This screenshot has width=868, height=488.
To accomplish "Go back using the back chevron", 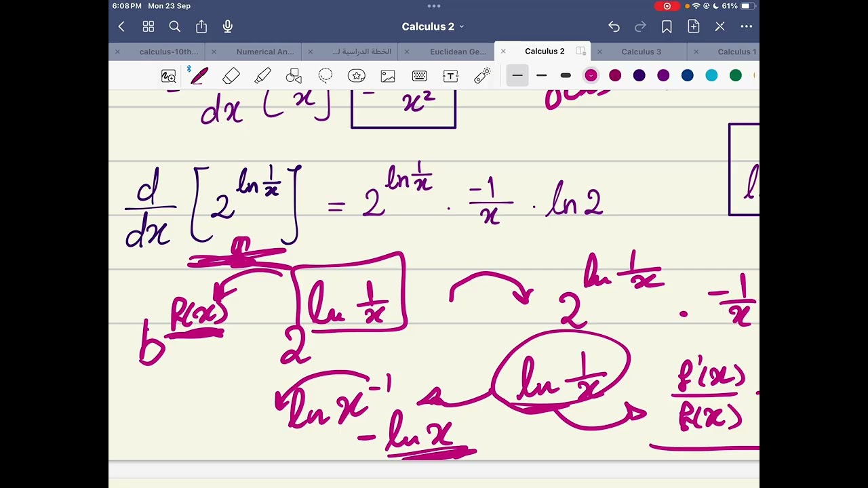I will pyautogui.click(x=121, y=26).
